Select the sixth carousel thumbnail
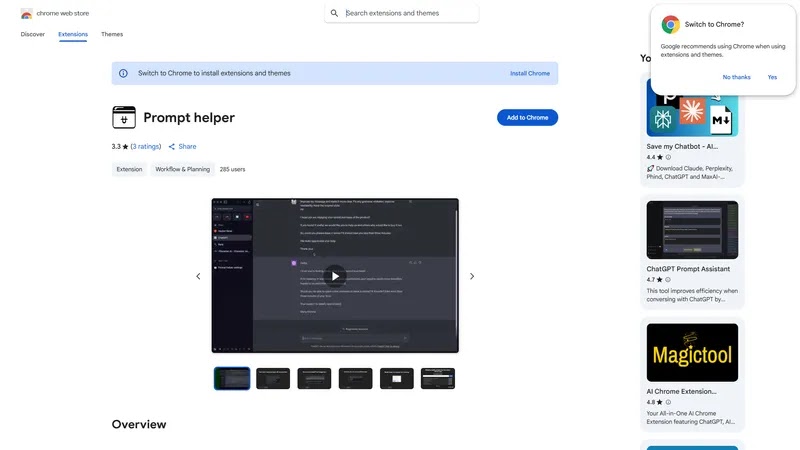This screenshot has width=800, height=450. [x=438, y=379]
